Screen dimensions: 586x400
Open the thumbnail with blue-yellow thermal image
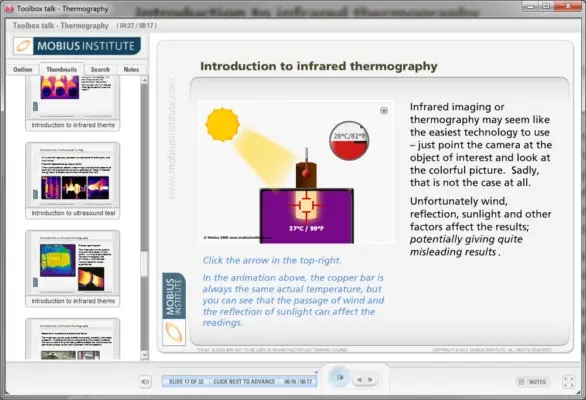tap(73, 268)
